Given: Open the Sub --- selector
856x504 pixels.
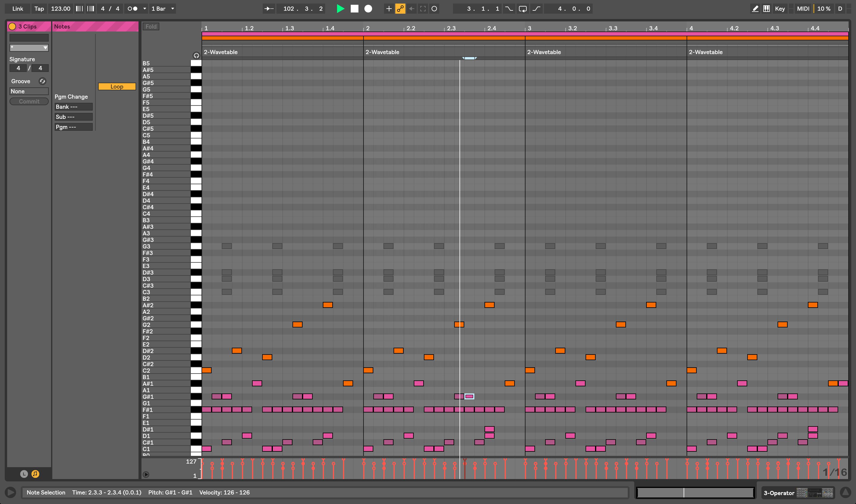Looking at the screenshot, I should 73,117.
